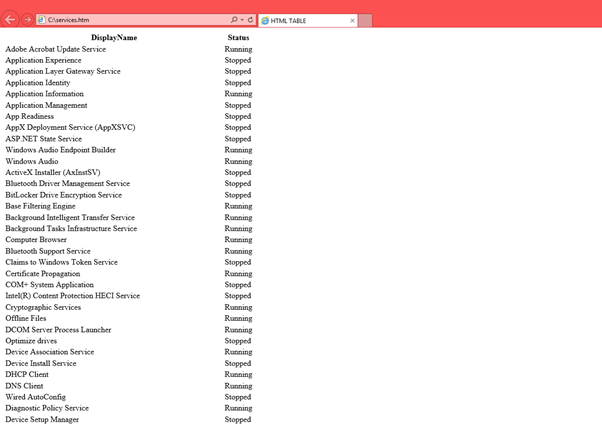The image size is (602, 426).
Task: Select Bluetooth Driver Management Service text
Action: pyautogui.click(x=68, y=183)
